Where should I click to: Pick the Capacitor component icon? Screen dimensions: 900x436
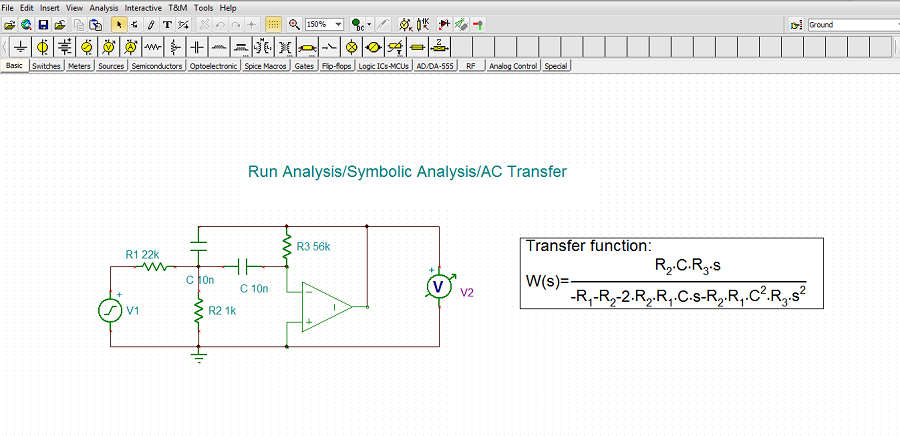(x=196, y=47)
